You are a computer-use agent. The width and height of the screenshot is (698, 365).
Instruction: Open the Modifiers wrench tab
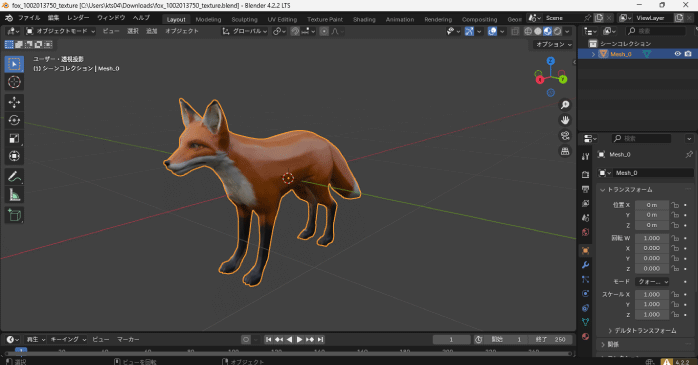585,265
